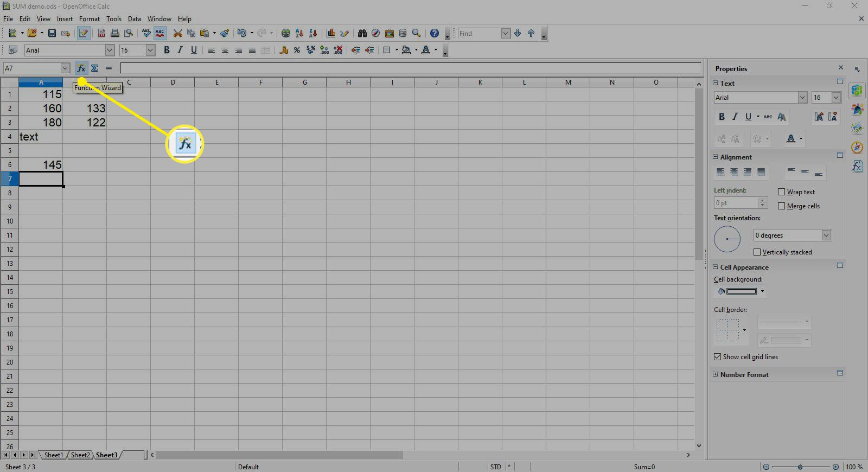
Task: Save the document with the floppy disk icon
Action: click(x=52, y=33)
